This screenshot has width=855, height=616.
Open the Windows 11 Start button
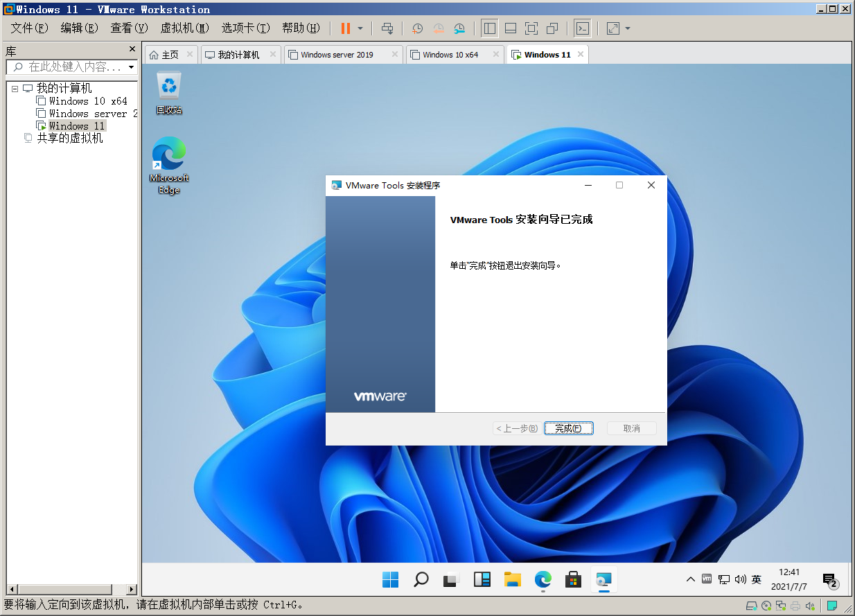(x=391, y=579)
